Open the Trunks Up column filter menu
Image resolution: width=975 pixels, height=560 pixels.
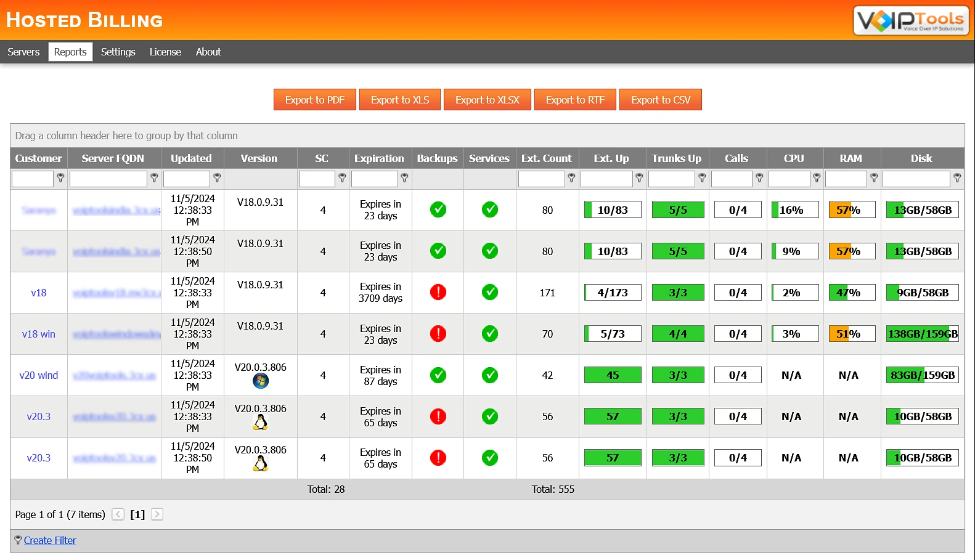tap(702, 178)
